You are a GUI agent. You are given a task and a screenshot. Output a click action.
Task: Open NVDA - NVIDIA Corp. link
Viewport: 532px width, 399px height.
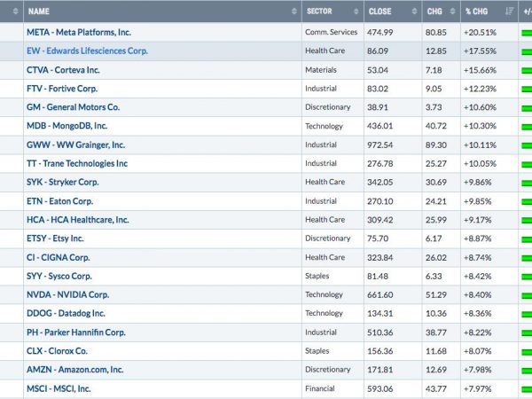coord(68,295)
